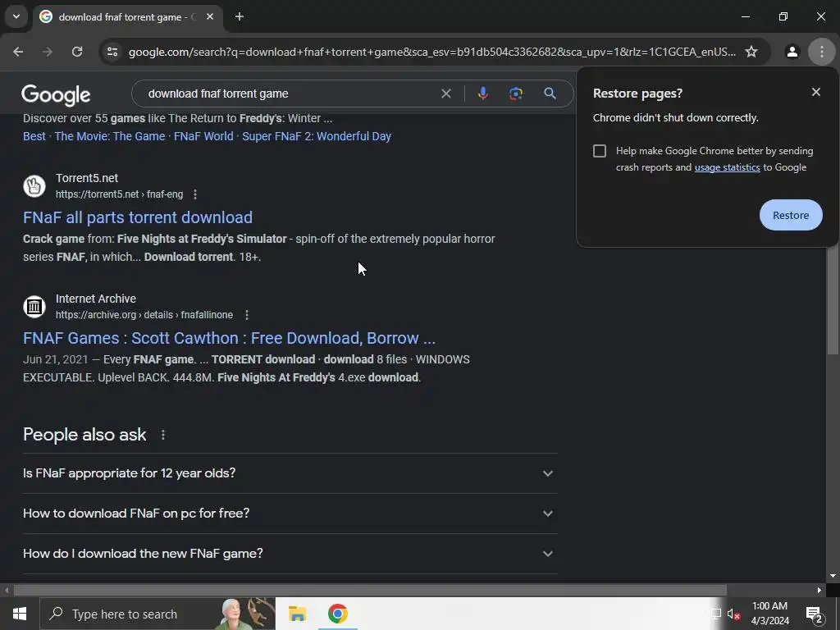Select the 'download fnaf torrent game' tab
The image size is (840, 630).
128,17
